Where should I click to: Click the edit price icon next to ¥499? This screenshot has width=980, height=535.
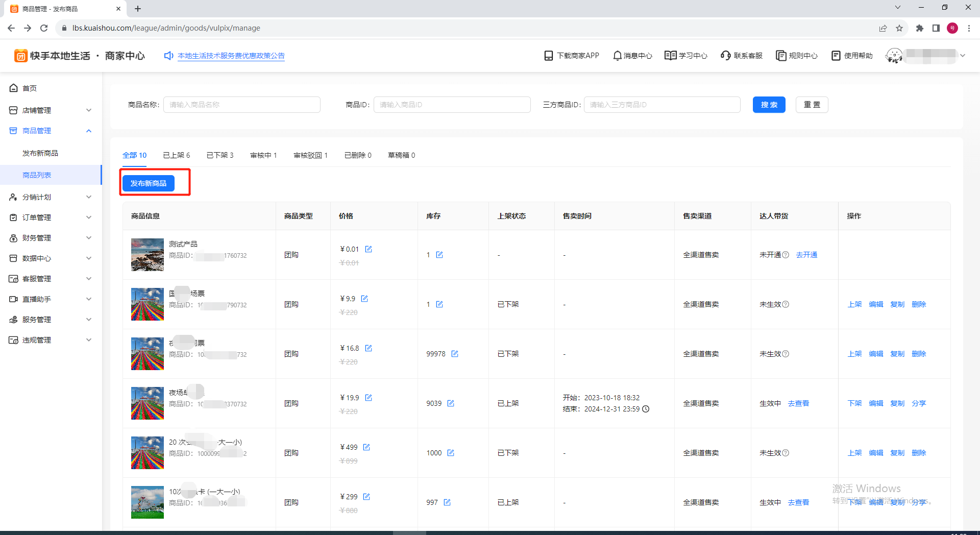(366, 447)
